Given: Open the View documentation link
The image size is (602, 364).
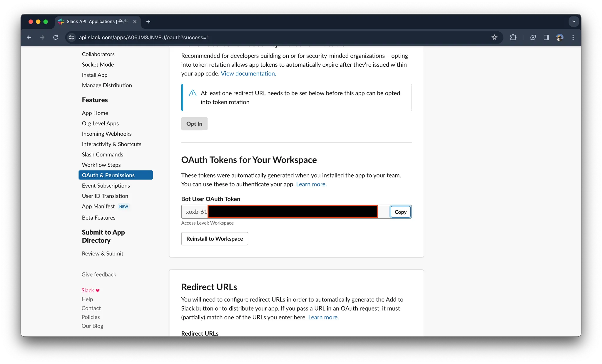Looking at the screenshot, I should point(248,73).
